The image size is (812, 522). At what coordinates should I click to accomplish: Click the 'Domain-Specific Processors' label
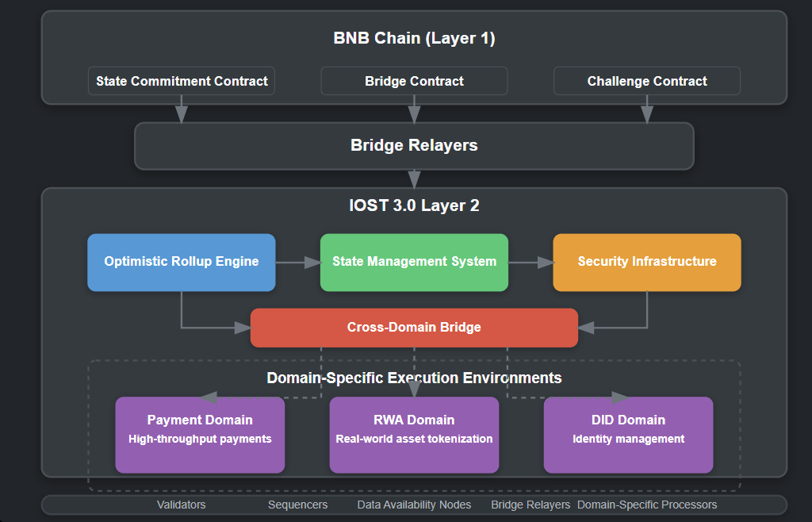pyautogui.click(x=647, y=505)
